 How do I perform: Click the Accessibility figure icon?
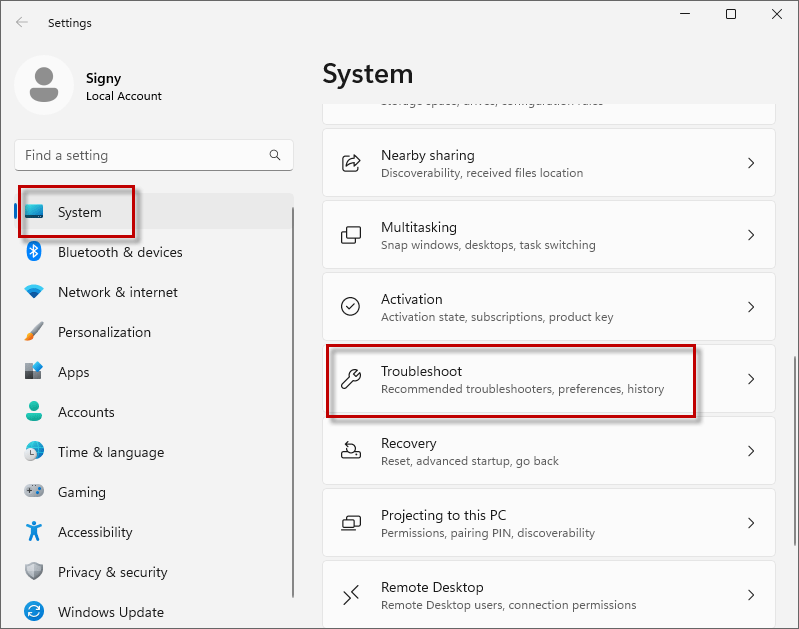pyautogui.click(x=34, y=531)
